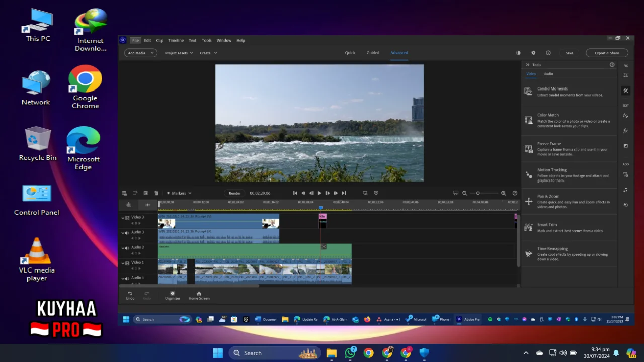Open the Create dropdown

[x=208, y=53]
